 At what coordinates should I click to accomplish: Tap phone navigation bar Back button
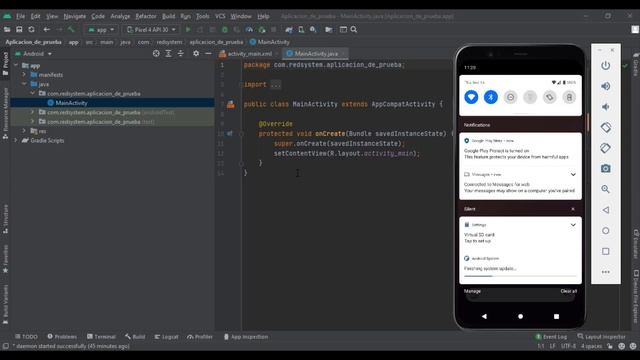coord(484,316)
